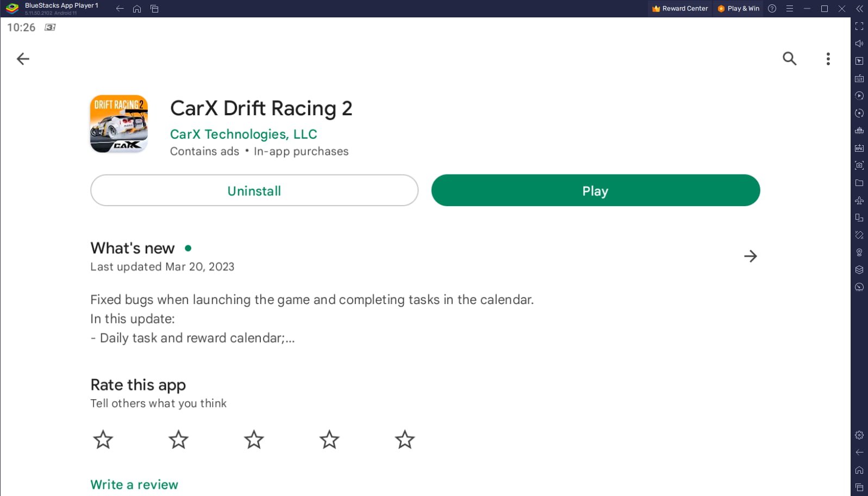Toggle the BlueStacks fullscreen icon
Image resolution: width=868 pixels, height=496 pixels.
859,26
